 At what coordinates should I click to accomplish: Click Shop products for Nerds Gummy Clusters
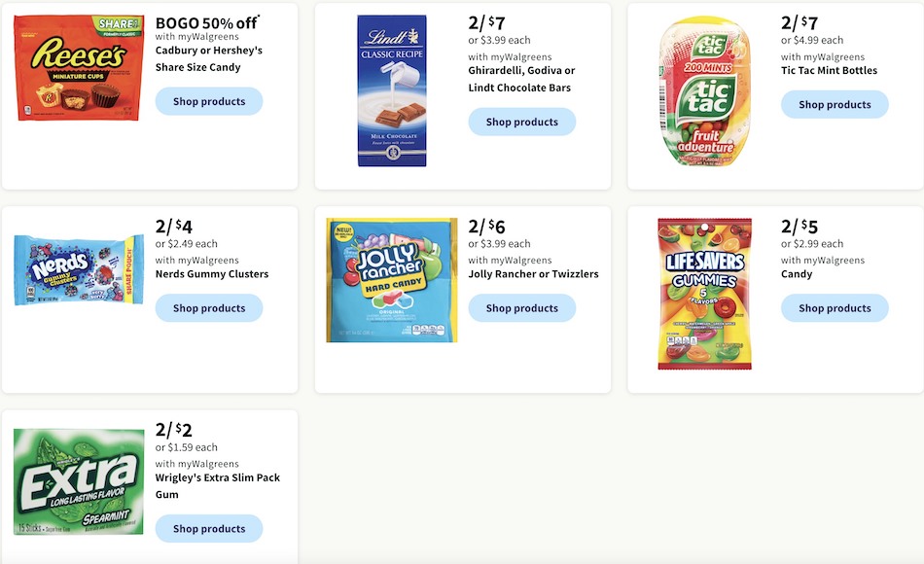(208, 307)
